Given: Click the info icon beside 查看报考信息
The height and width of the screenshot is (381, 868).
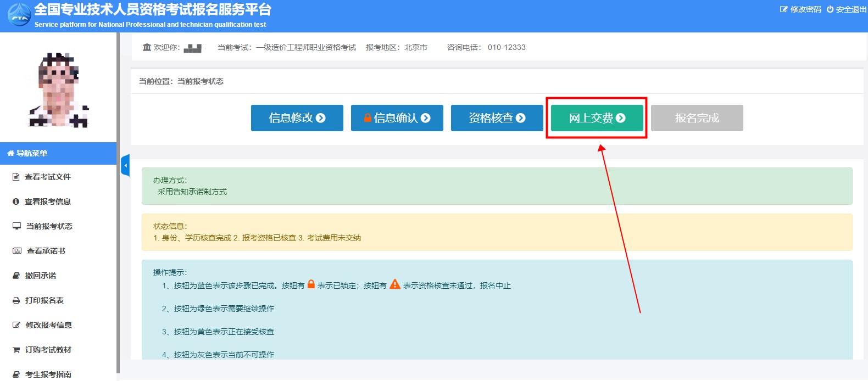Looking at the screenshot, I should (16, 201).
